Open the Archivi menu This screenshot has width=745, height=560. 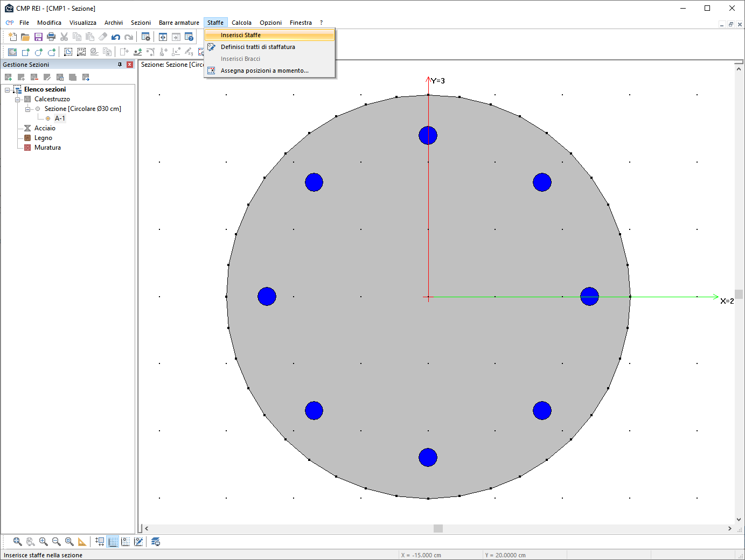(114, 23)
